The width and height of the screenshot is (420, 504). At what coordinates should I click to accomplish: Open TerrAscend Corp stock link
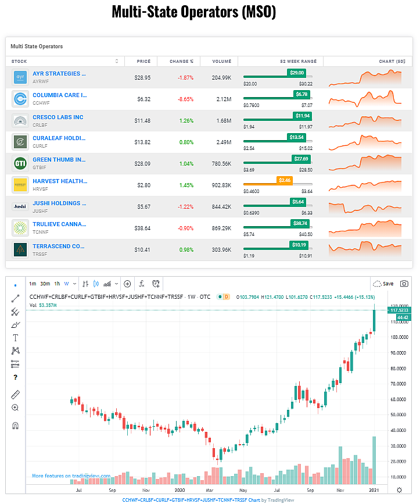point(59,246)
